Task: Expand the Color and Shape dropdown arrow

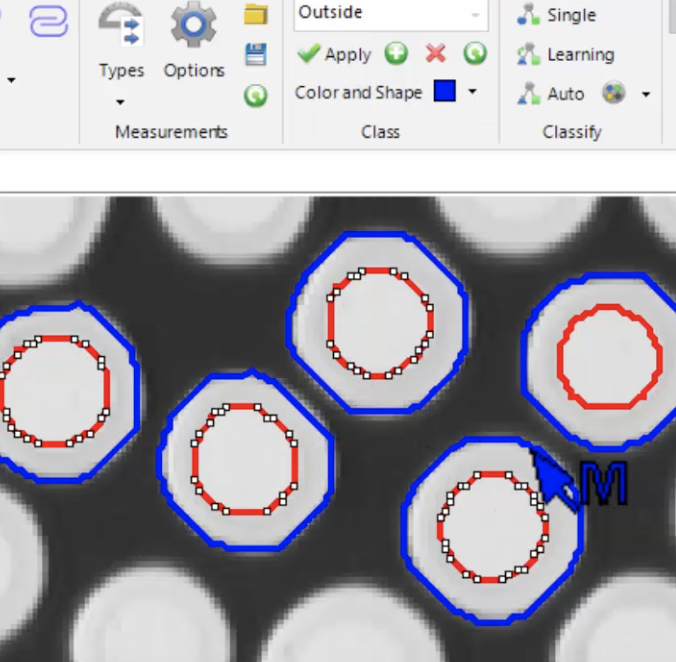Action: click(x=473, y=91)
